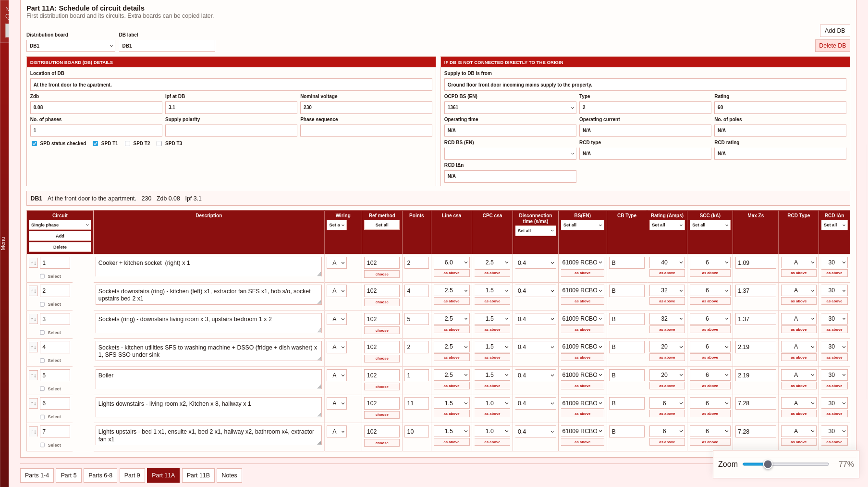The image size is (868, 487).
Task: Click the Nominal voltage field 230
Action: pos(366,108)
